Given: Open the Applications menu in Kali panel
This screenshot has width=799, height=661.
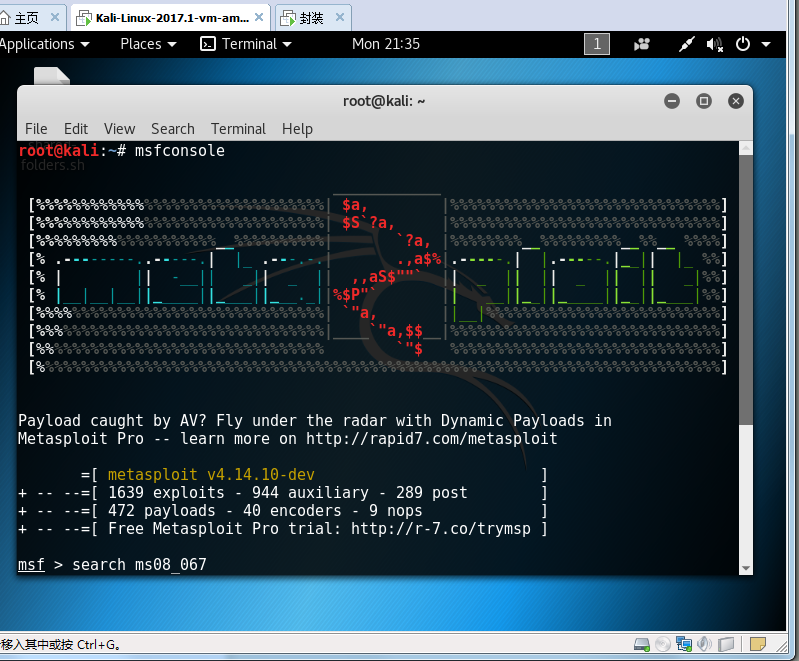Looking at the screenshot, I should click(x=44, y=44).
